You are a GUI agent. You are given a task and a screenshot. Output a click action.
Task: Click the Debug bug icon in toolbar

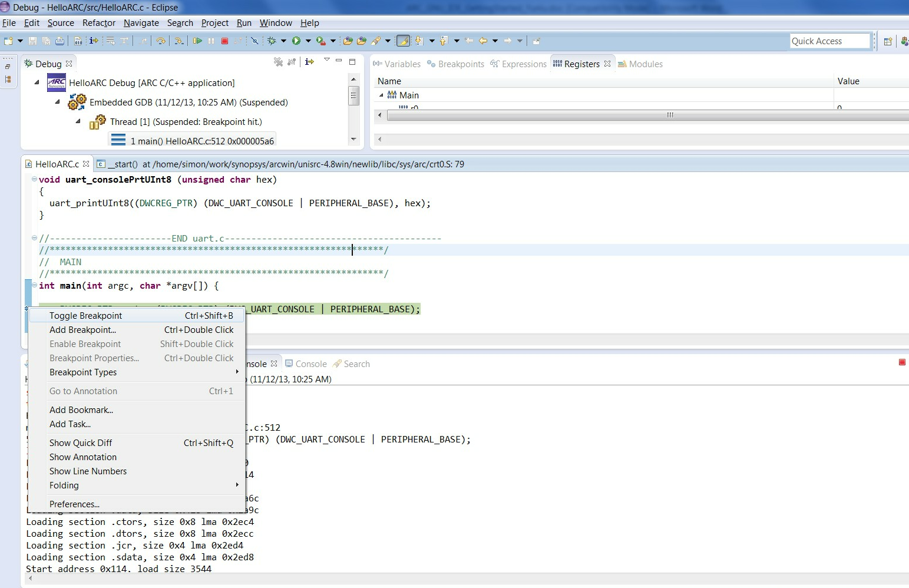[271, 41]
